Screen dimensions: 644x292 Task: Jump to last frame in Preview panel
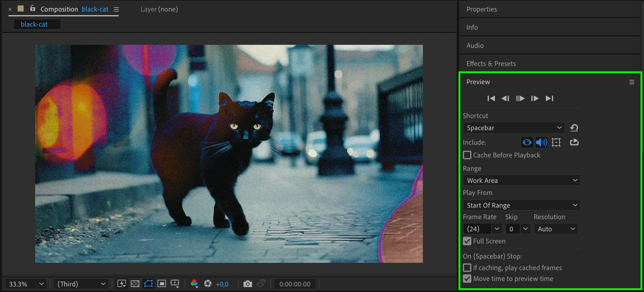pyautogui.click(x=549, y=98)
